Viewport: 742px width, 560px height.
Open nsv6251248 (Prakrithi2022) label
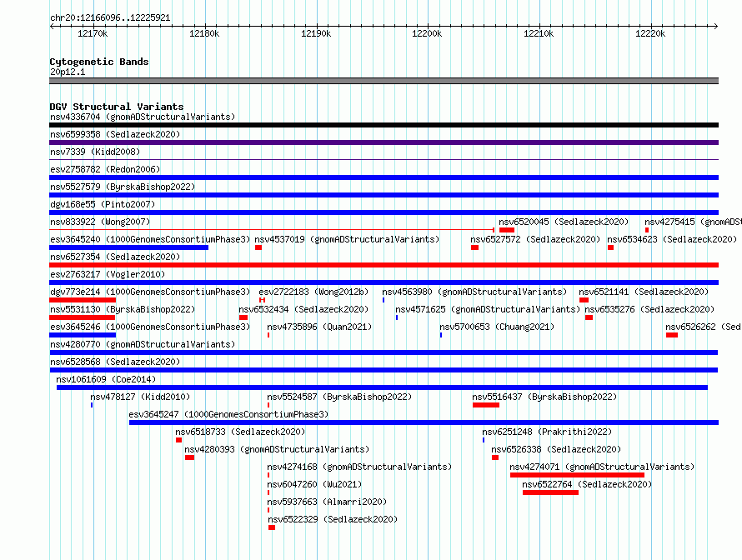pyautogui.click(x=547, y=432)
